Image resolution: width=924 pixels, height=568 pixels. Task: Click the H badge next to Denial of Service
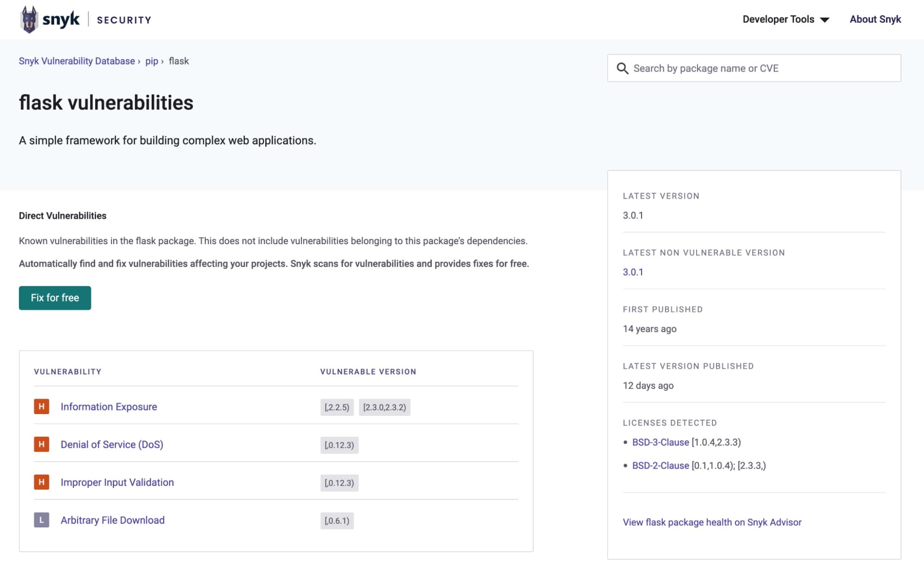[42, 445]
